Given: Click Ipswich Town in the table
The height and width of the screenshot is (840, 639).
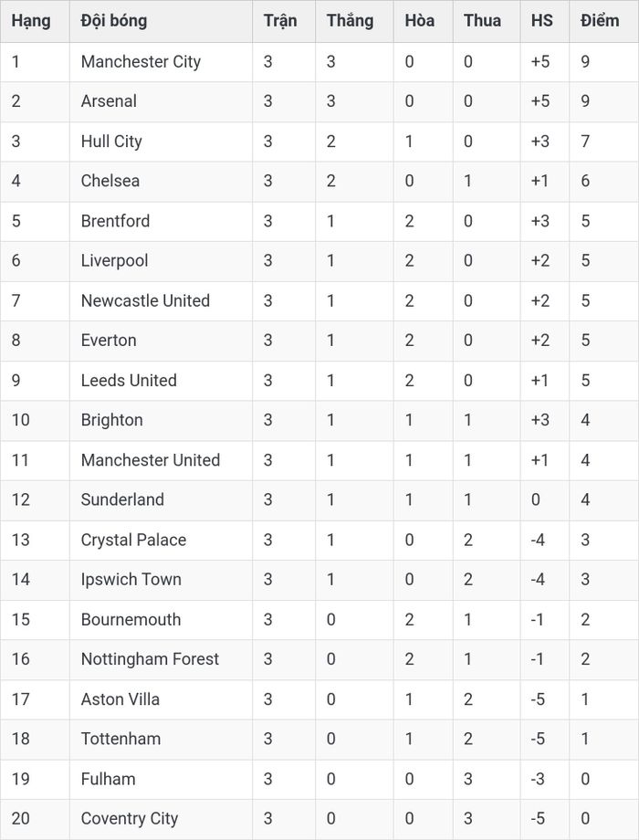Looking at the screenshot, I should [131, 580].
